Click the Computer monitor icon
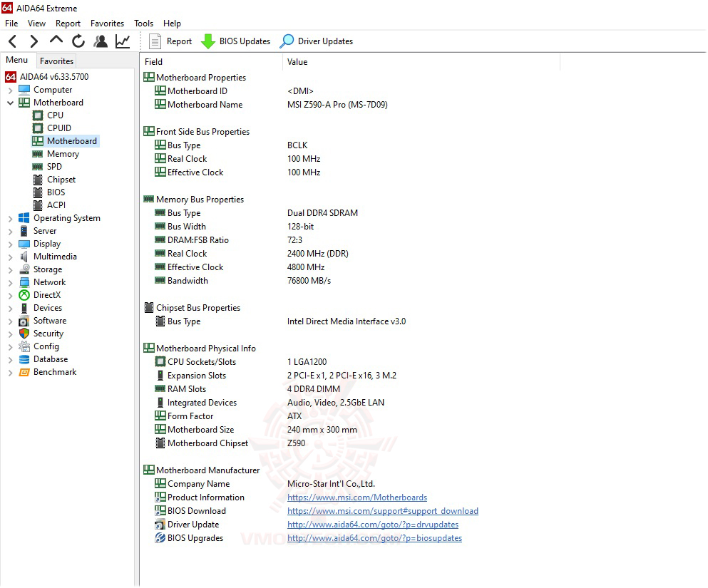 [x=24, y=90]
